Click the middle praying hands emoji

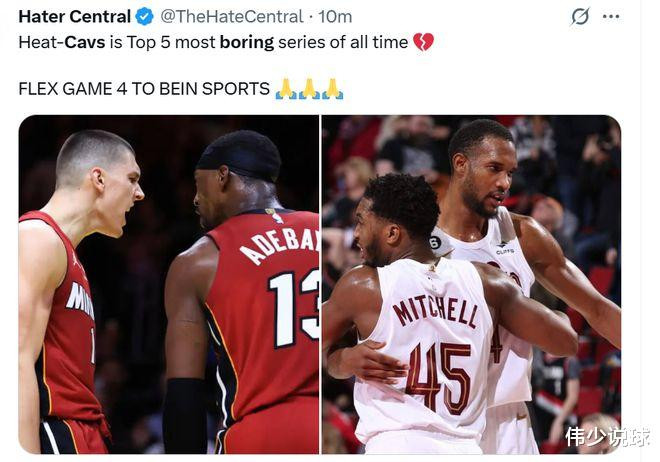pyautogui.click(x=309, y=89)
